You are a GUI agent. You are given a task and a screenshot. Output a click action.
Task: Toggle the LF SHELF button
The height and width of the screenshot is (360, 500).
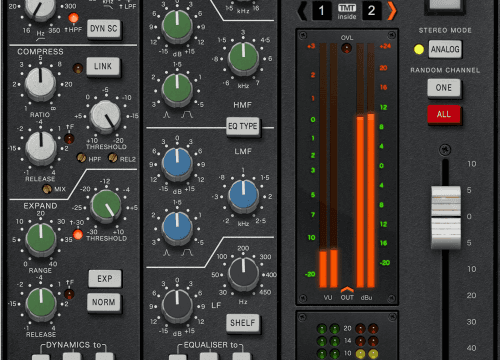point(243,323)
